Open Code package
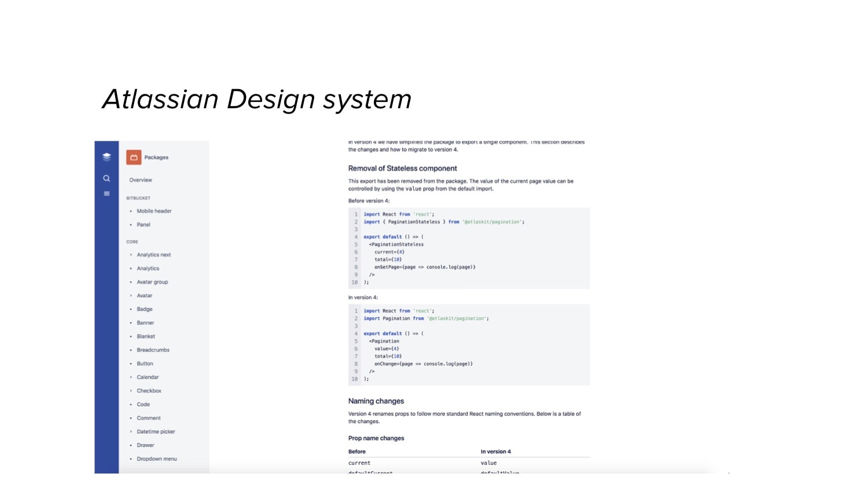 point(143,405)
